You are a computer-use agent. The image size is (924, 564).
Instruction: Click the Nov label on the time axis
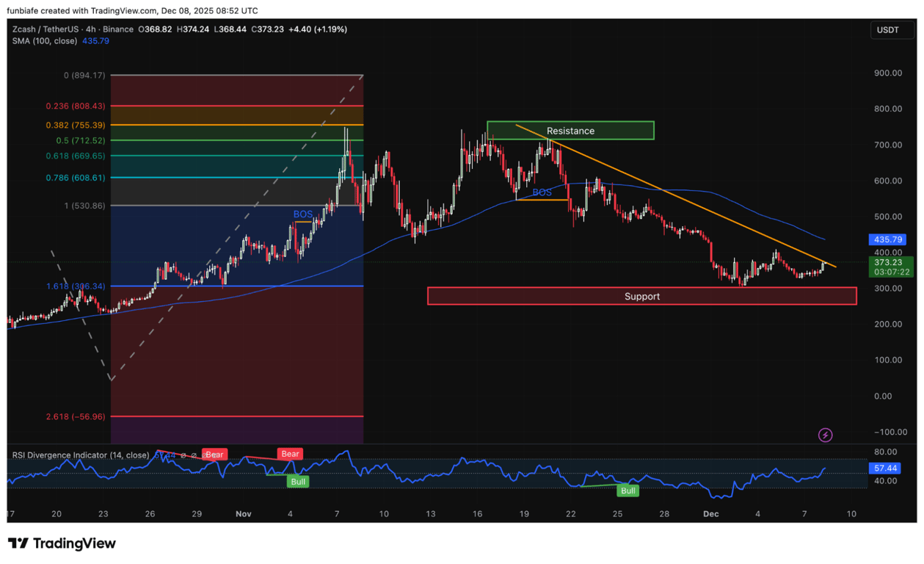coord(244,514)
